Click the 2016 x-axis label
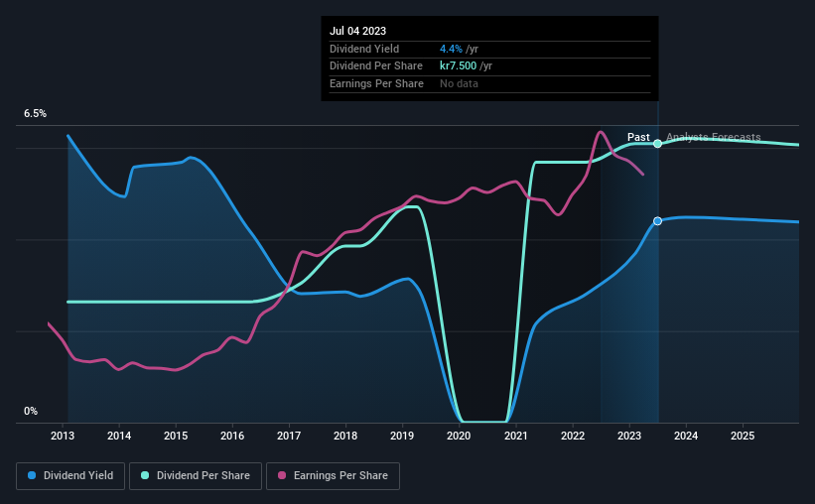The height and width of the screenshot is (504, 815). pos(232,436)
